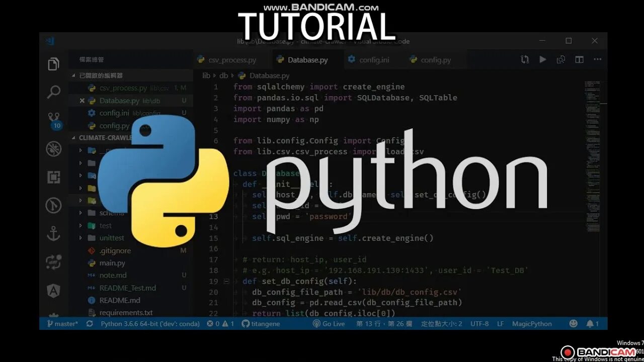Select config.py in open editors list
Screen dimensions: 644x362
131,126
